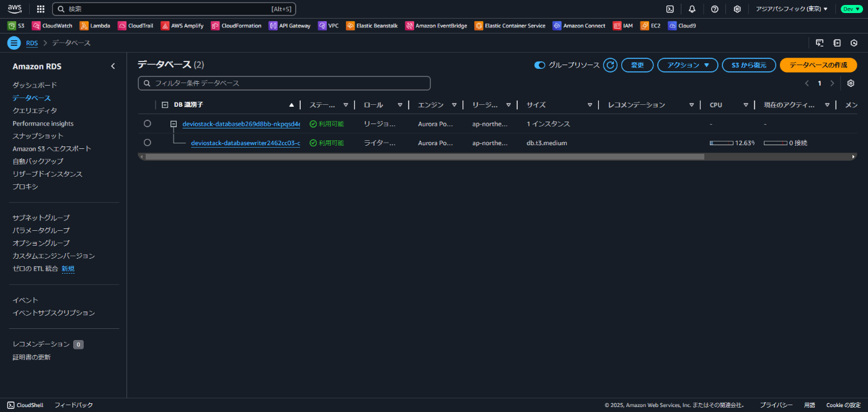Viewport: 868px width, 412px height.
Task: Open table preferences gear above the database list
Action: [x=851, y=83]
